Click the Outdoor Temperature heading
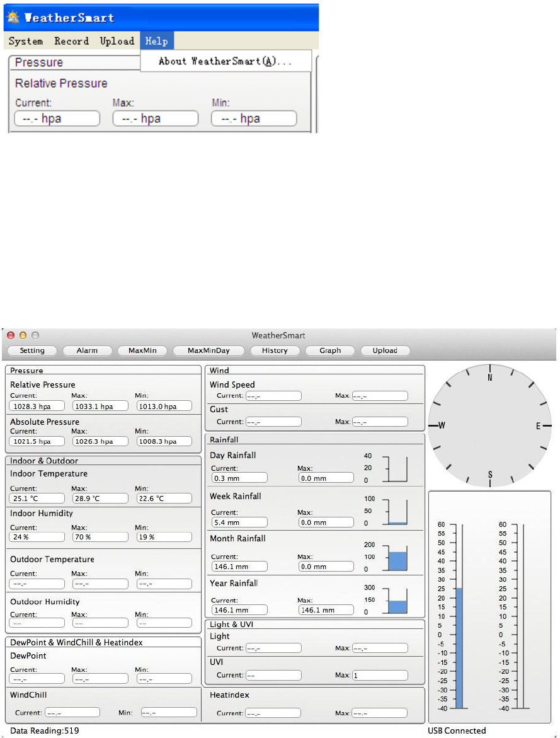 pyautogui.click(x=52, y=559)
